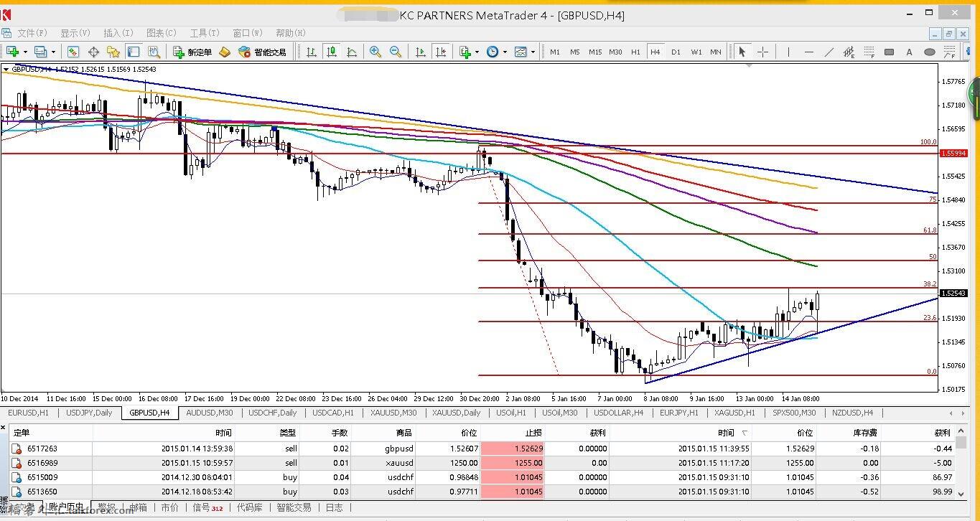The width and height of the screenshot is (980, 521).
Task: Switch to the EURUSD,H1 chart tab
Action: click(x=28, y=413)
